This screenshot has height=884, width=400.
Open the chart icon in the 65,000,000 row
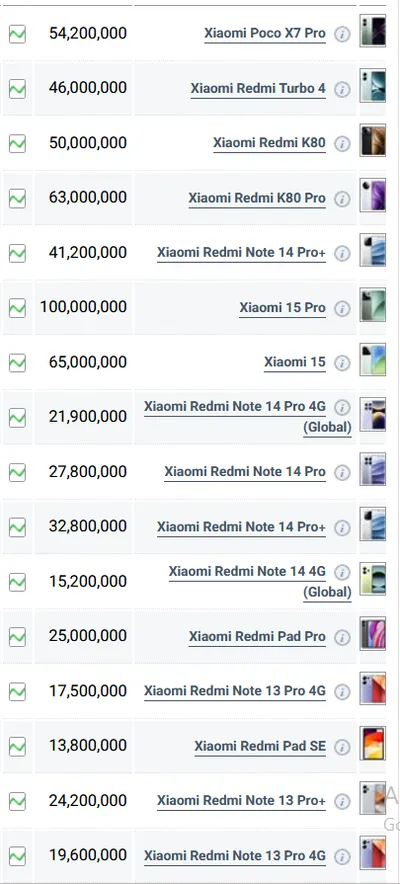coord(17,363)
